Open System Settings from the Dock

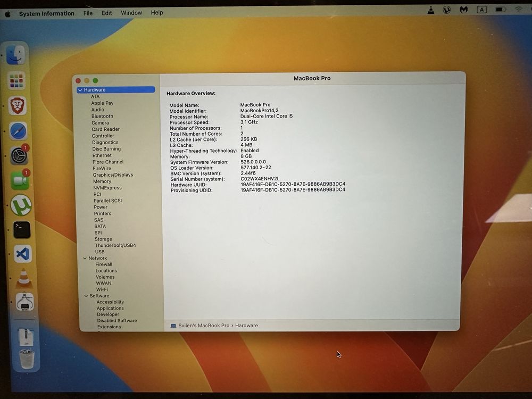pos(19,156)
